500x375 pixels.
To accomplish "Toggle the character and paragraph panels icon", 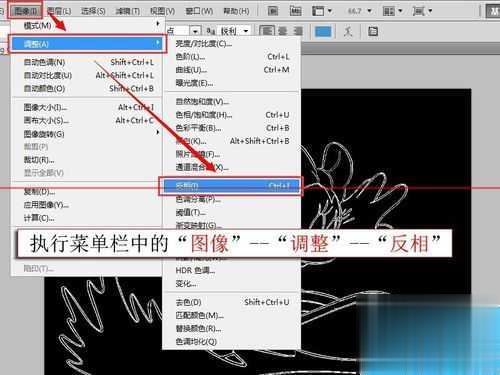I will [373, 31].
